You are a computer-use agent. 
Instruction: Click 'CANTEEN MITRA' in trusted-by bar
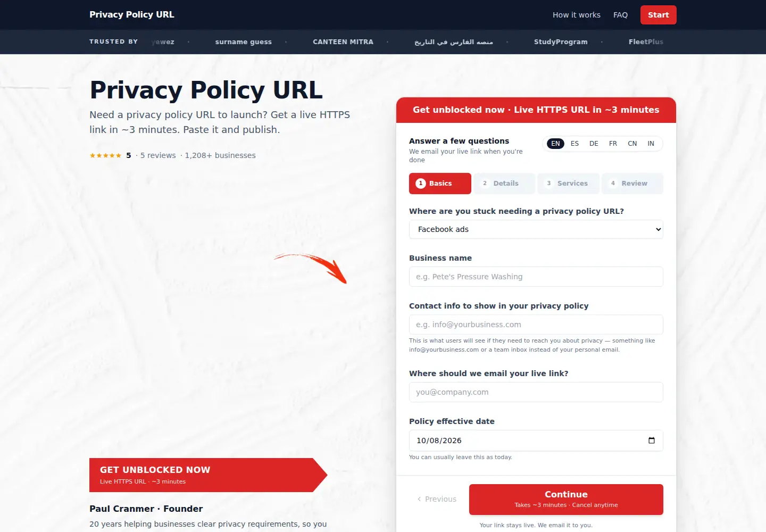(343, 42)
